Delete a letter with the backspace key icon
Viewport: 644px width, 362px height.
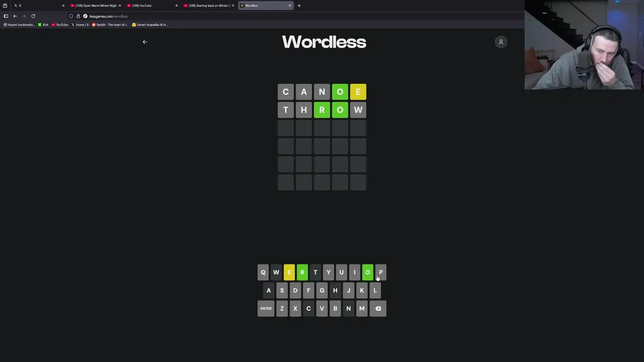[x=378, y=309]
